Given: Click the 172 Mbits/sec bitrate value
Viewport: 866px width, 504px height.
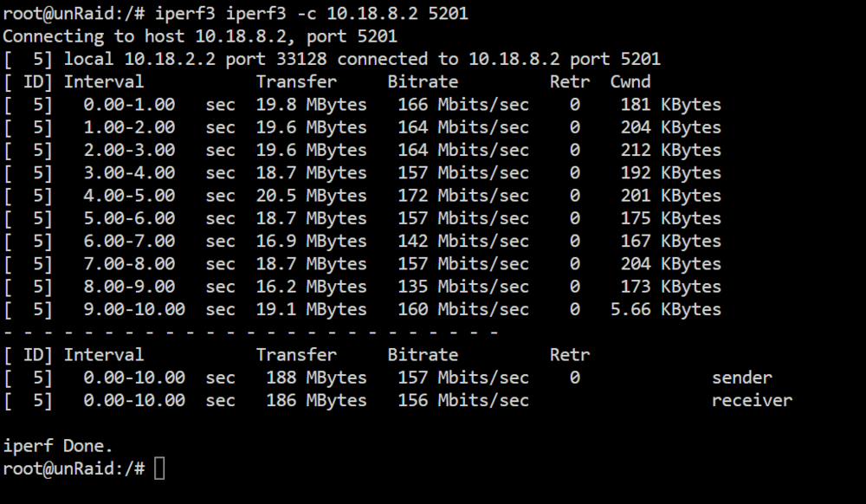Looking at the screenshot, I should coord(463,196).
